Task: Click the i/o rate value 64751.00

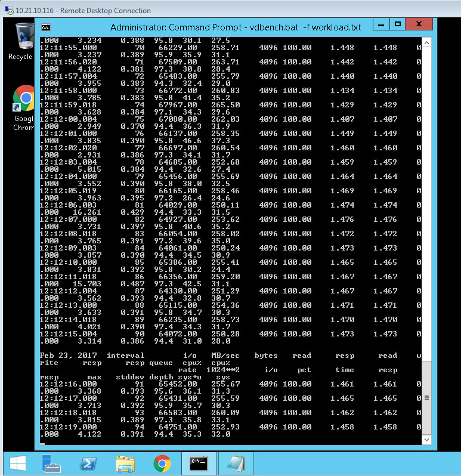Action: [178, 427]
